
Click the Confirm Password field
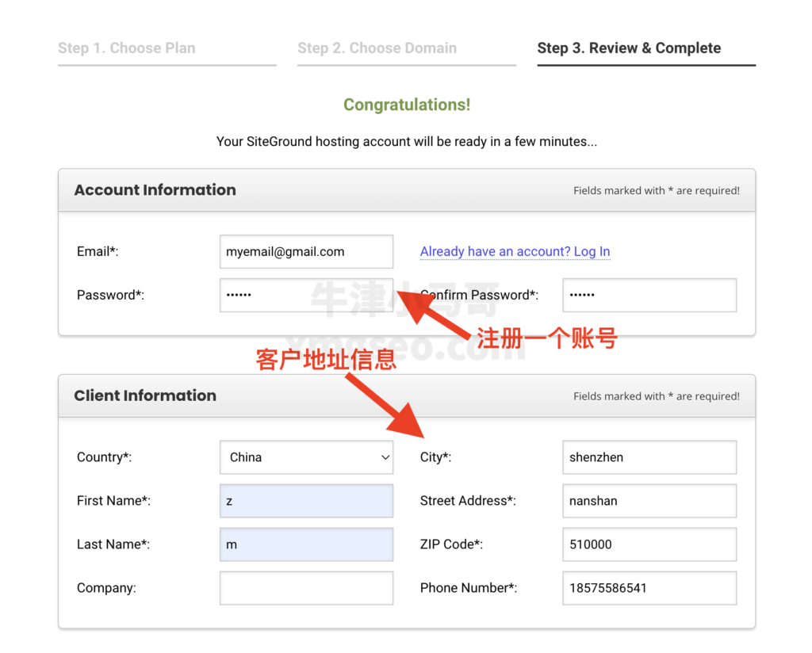coord(649,296)
